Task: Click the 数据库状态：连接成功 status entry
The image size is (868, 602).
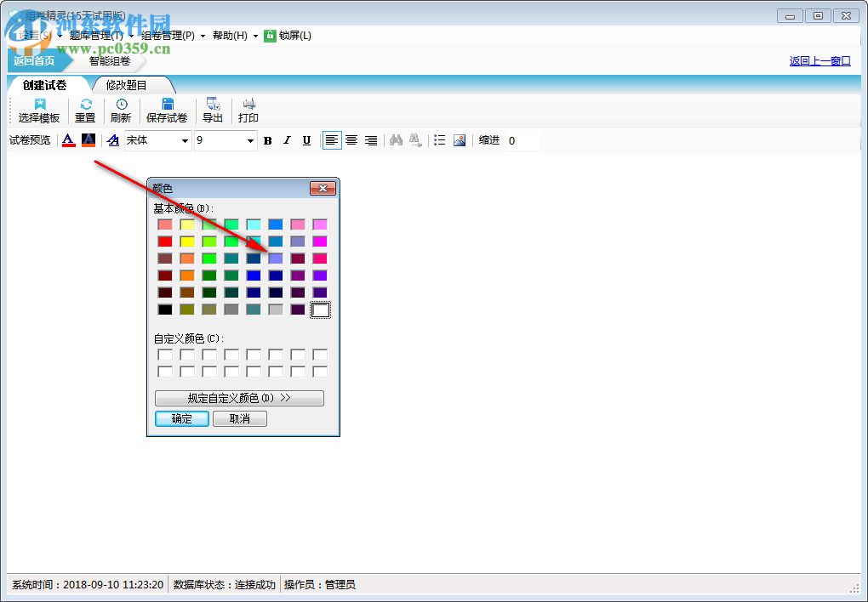Action: (224, 585)
